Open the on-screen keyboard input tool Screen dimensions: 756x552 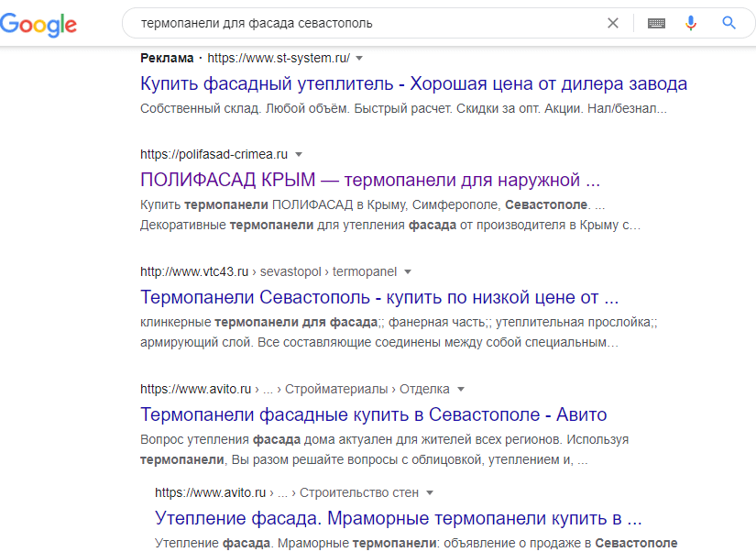(656, 23)
